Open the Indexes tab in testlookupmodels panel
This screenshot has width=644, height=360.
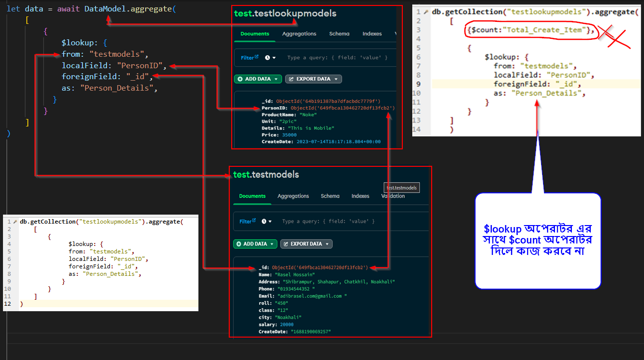click(x=372, y=34)
